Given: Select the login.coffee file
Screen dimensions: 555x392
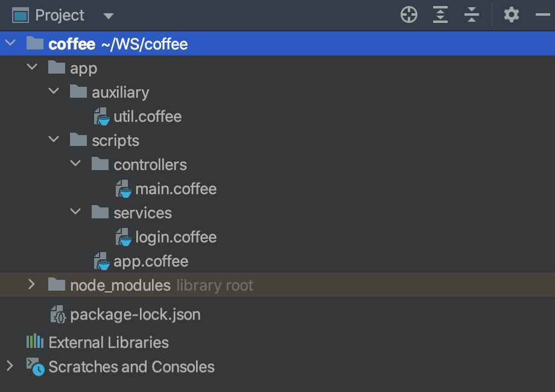Looking at the screenshot, I should pyautogui.click(x=174, y=236).
